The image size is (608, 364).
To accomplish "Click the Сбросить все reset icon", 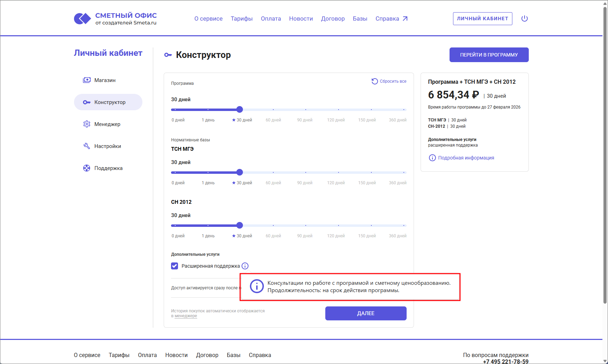I will (375, 81).
